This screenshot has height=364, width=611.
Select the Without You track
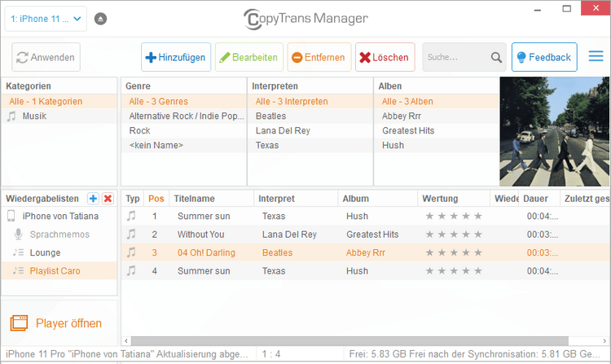point(366,235)
